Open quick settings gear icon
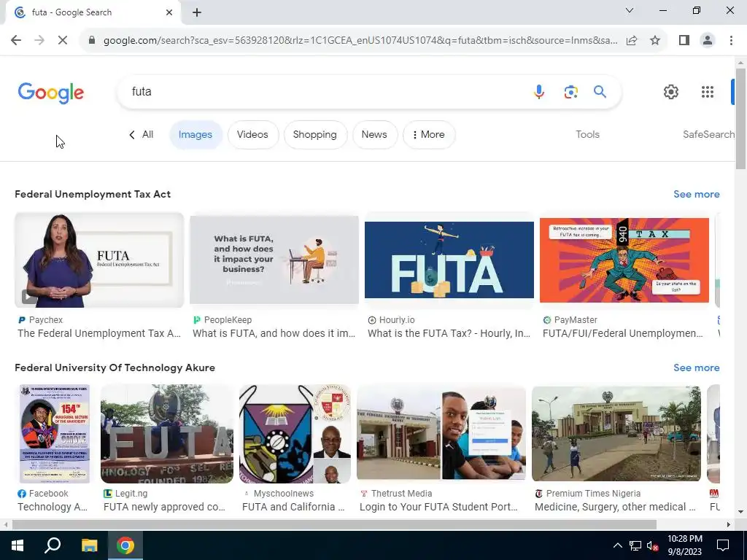747x560 pixels. [671, 92]
